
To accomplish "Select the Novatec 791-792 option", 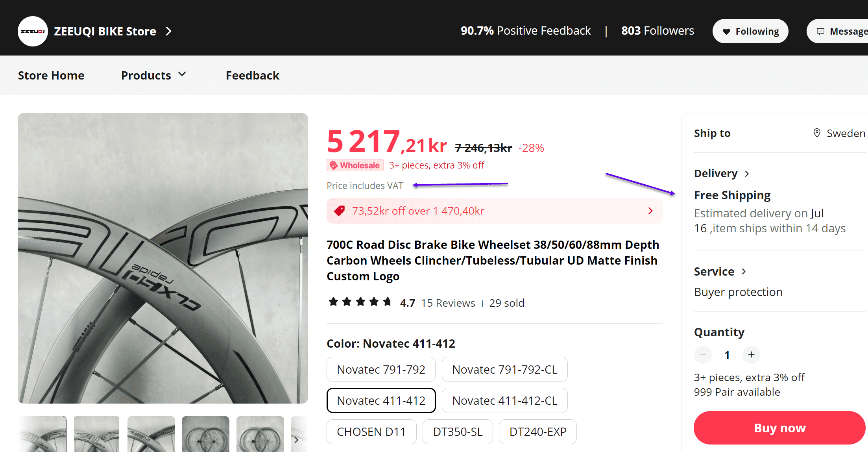I will click(381, 369).
